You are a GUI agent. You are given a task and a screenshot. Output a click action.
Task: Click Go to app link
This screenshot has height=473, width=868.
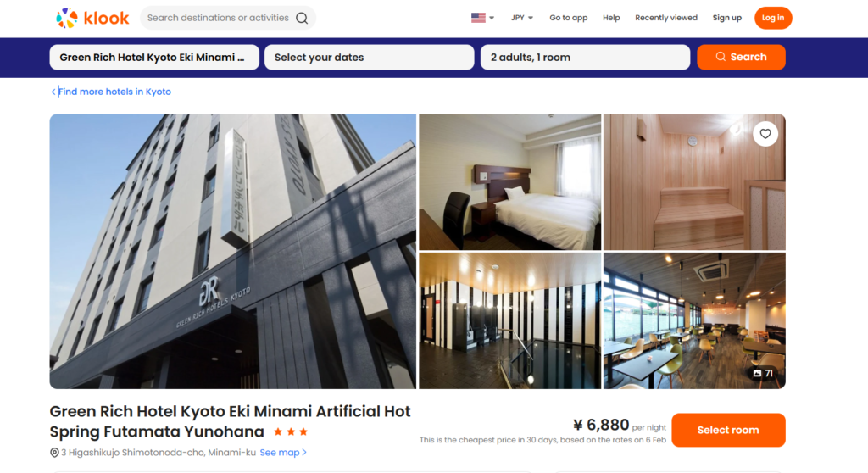pos(568,18)
